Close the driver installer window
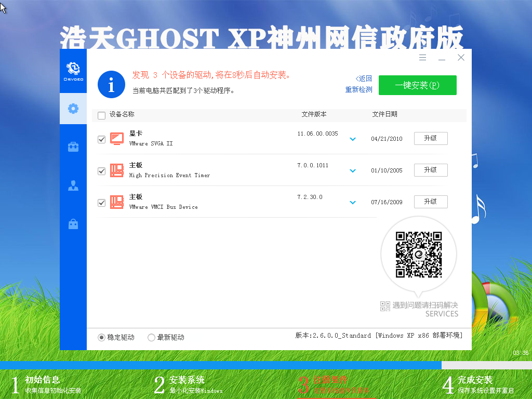Viewport: 532px width, 399px height. click(461, 57)
